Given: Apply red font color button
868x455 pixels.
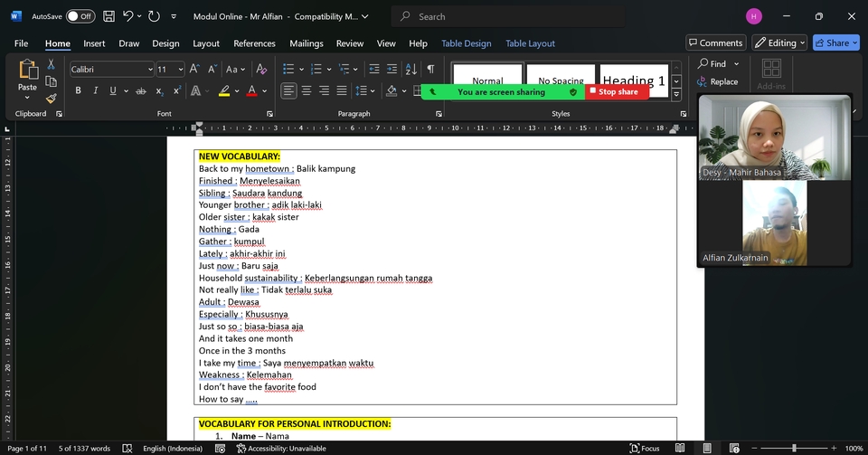Looking at the screenshot, I should (x=252, y=90).
